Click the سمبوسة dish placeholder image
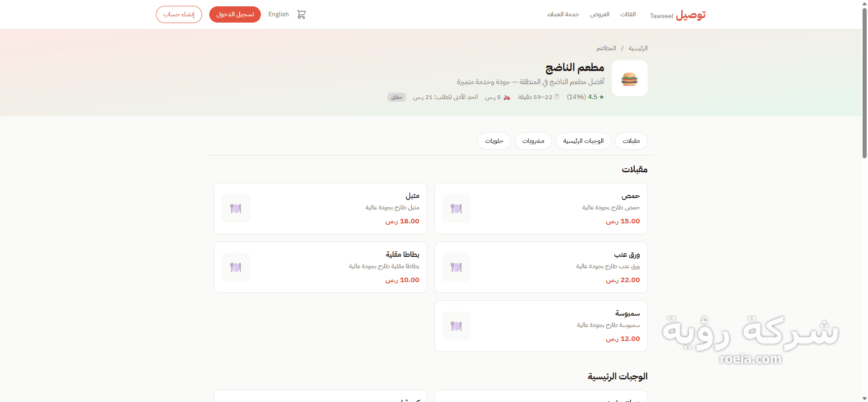Viewport: 868px width, 402px height. tap(456, 326)
